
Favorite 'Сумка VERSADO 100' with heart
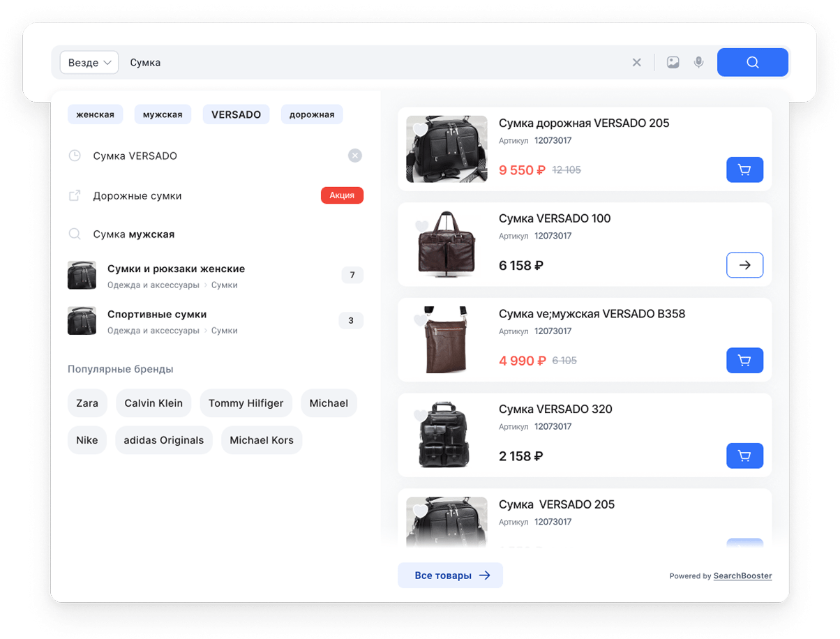point(421,226)
